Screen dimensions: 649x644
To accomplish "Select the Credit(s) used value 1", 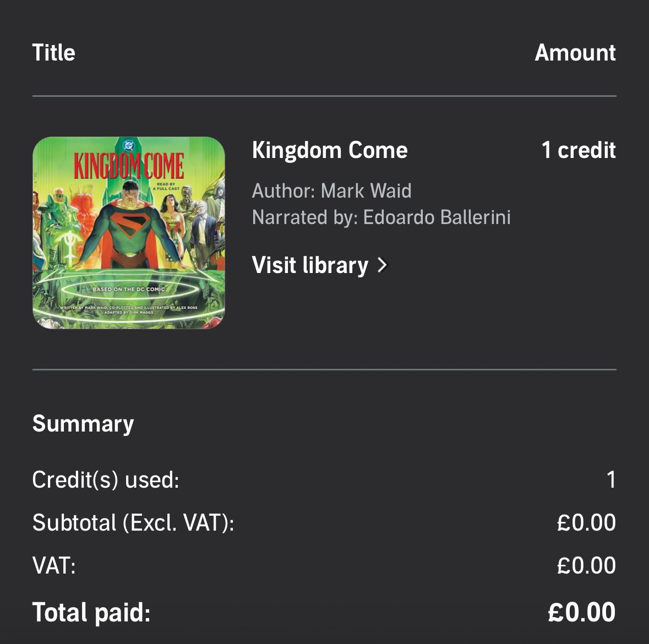I will [610, 480].
